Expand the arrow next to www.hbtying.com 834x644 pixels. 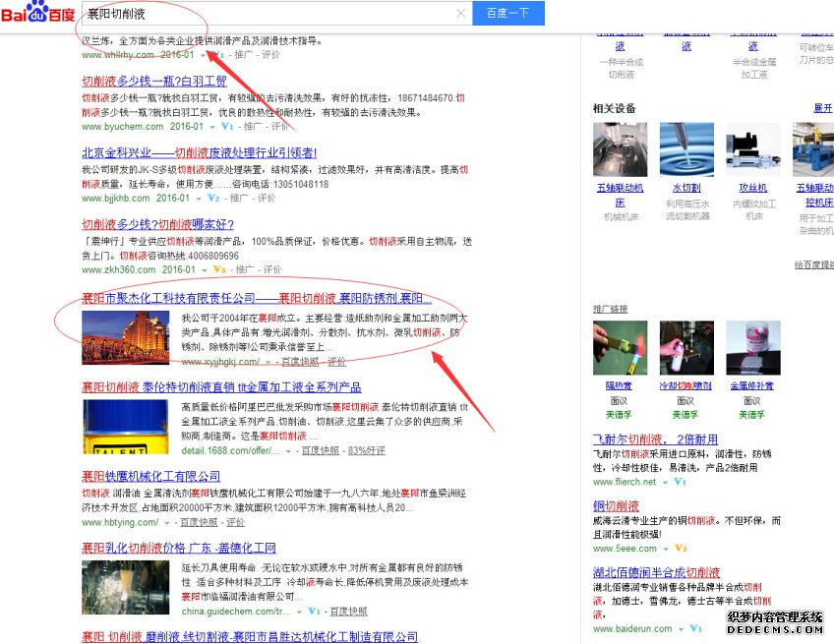167,523
